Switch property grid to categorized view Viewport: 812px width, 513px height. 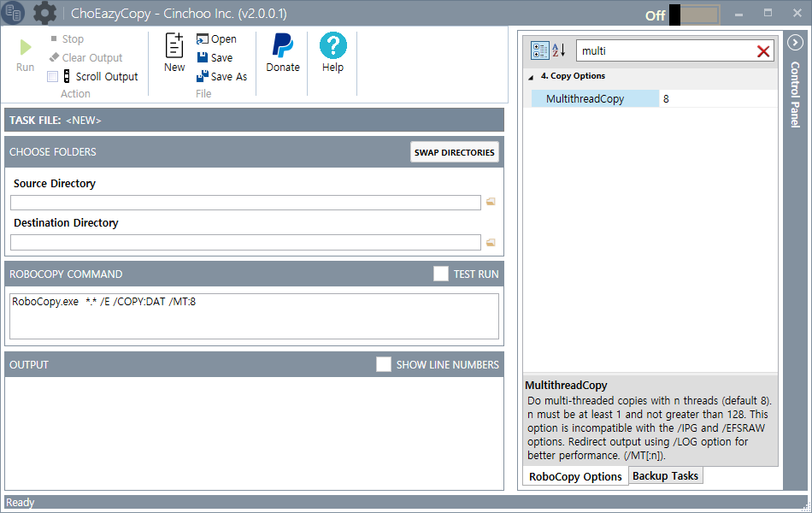coord(539,50)
